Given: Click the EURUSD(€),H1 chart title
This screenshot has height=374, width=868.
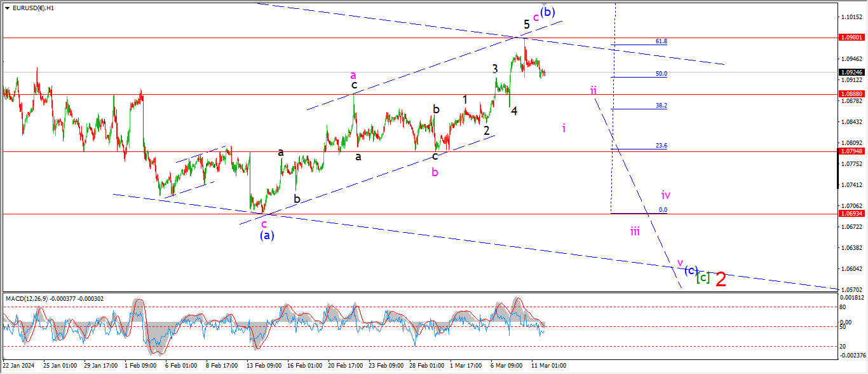Looking at the screenshot, I should pyautogui.click(x=33, y=8).
